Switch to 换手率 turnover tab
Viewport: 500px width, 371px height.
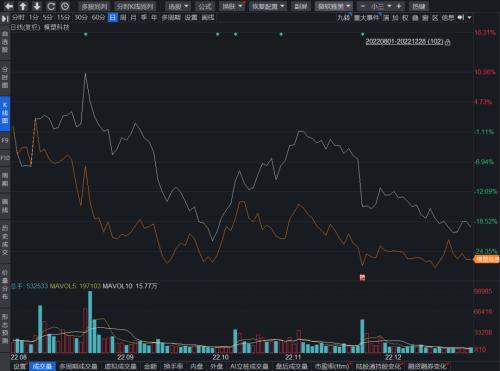(173, 366)
